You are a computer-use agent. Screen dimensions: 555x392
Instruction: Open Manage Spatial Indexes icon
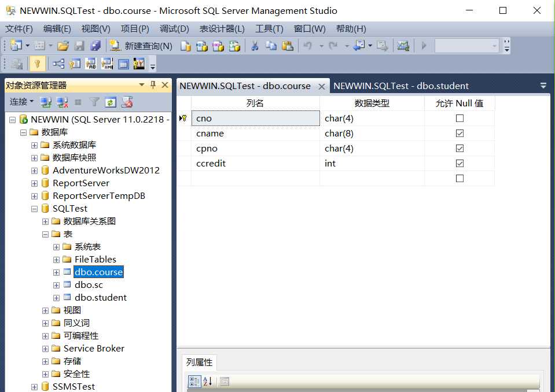[139, 64]
